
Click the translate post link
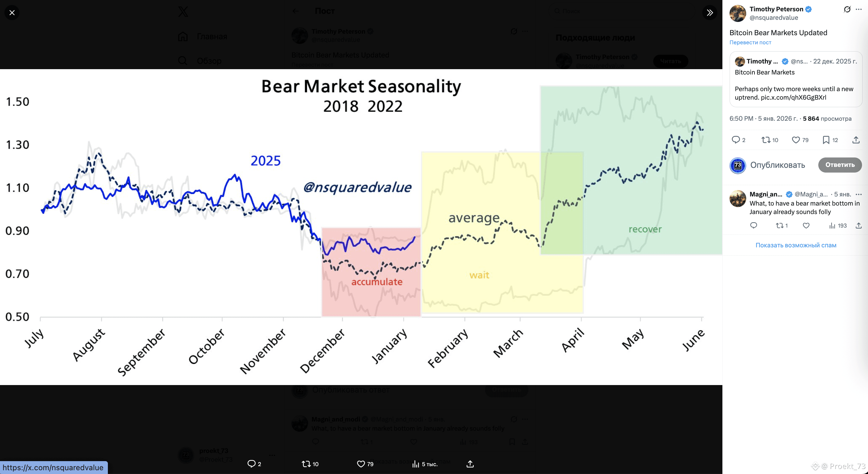pyautogui.click(x=750, y=42)
